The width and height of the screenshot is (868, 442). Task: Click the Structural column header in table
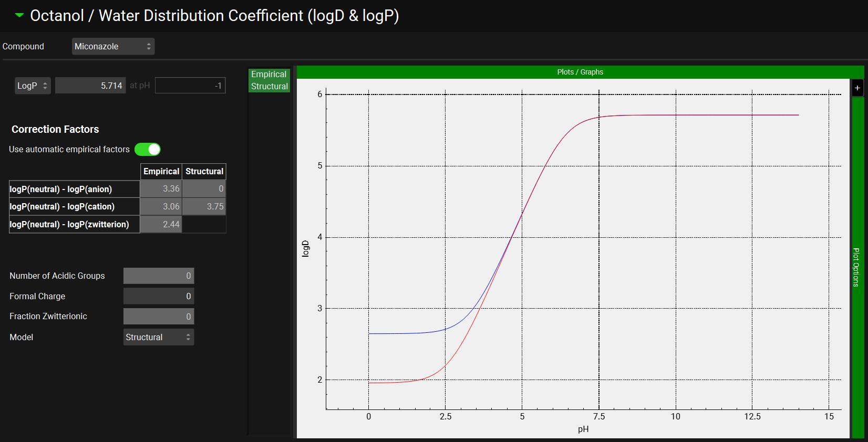point(204,172)
